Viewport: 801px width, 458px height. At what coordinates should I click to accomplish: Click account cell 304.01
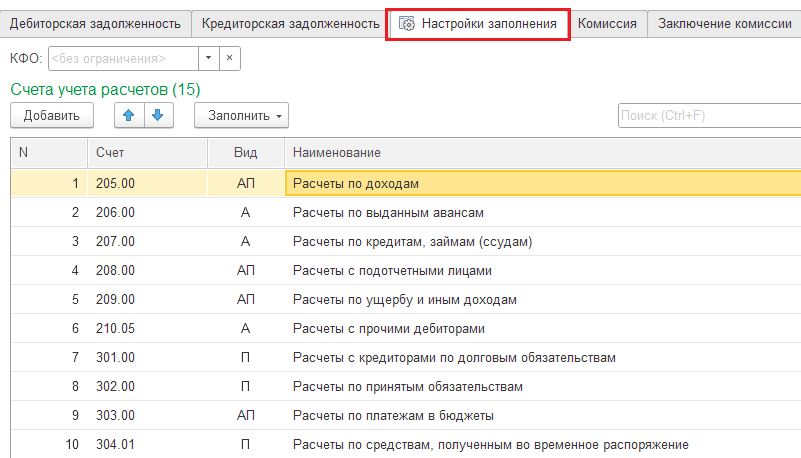pyautogui.click(x=148, y=445)
